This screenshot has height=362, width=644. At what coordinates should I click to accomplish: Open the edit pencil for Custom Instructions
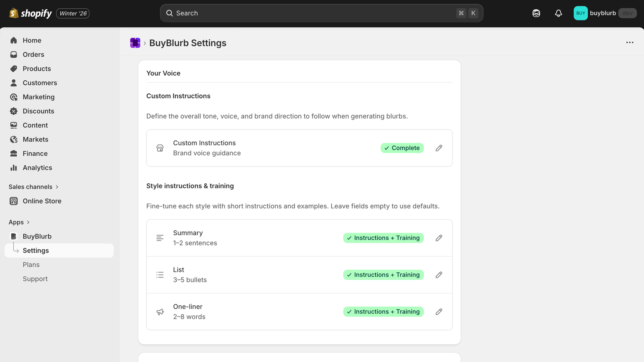tap(439, 148)
